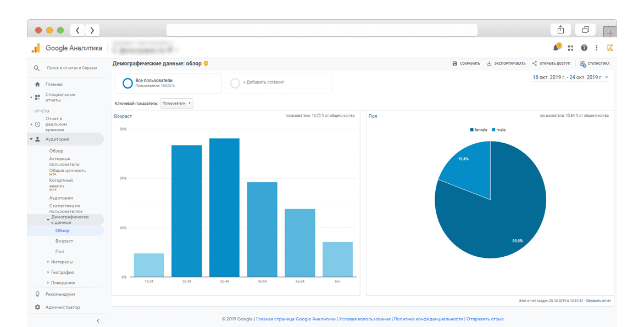Click the help question mark icon
Screen dimensions: 644x327
584,48
